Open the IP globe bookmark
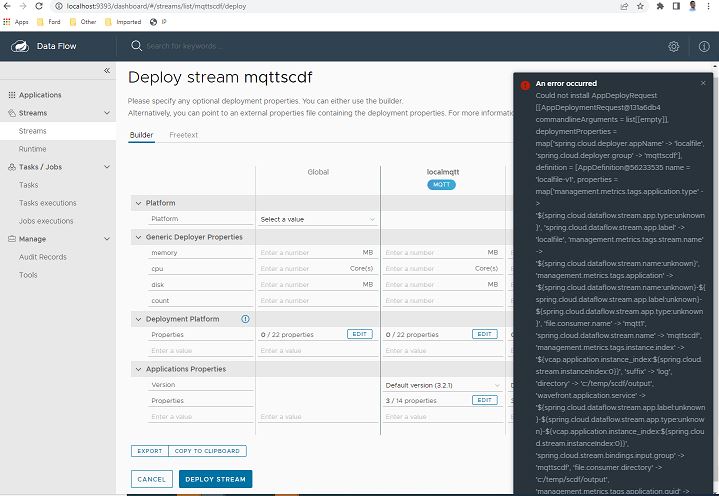Viewport: 719px width, 496px height. click(158, 22)
